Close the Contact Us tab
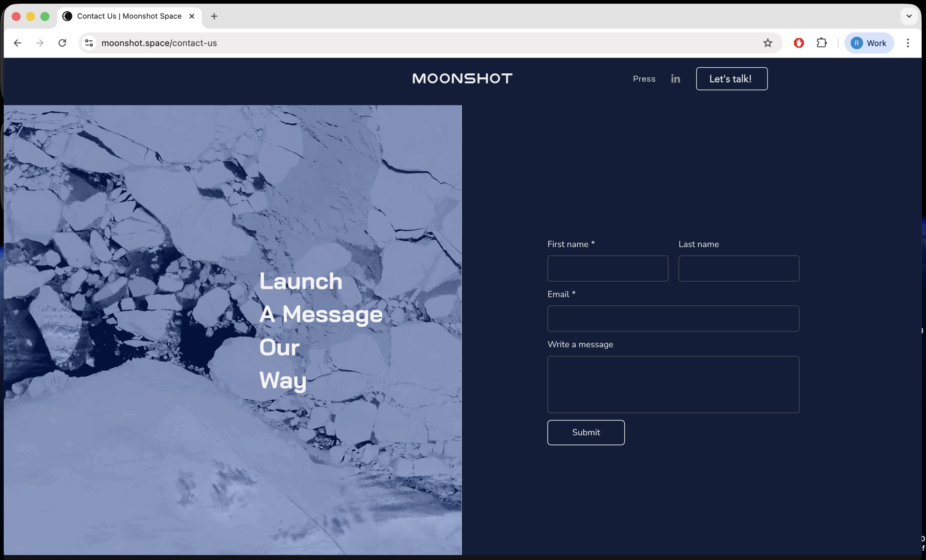This screenshot has height=560, width=926. [192, 16]
